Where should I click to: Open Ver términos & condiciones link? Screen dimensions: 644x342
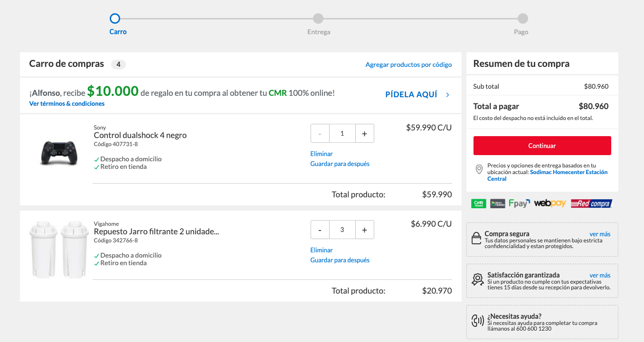pyautogui.click(x=67, y=103)
